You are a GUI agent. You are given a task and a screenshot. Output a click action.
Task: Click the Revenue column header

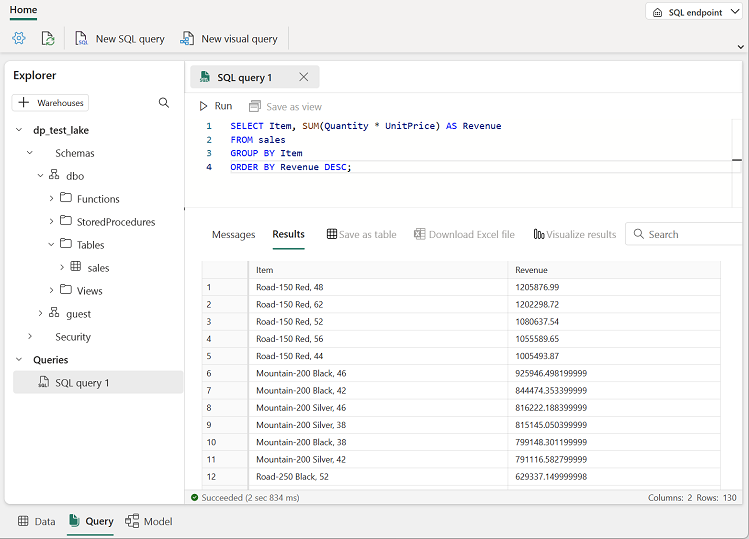[x=614, y=270]
